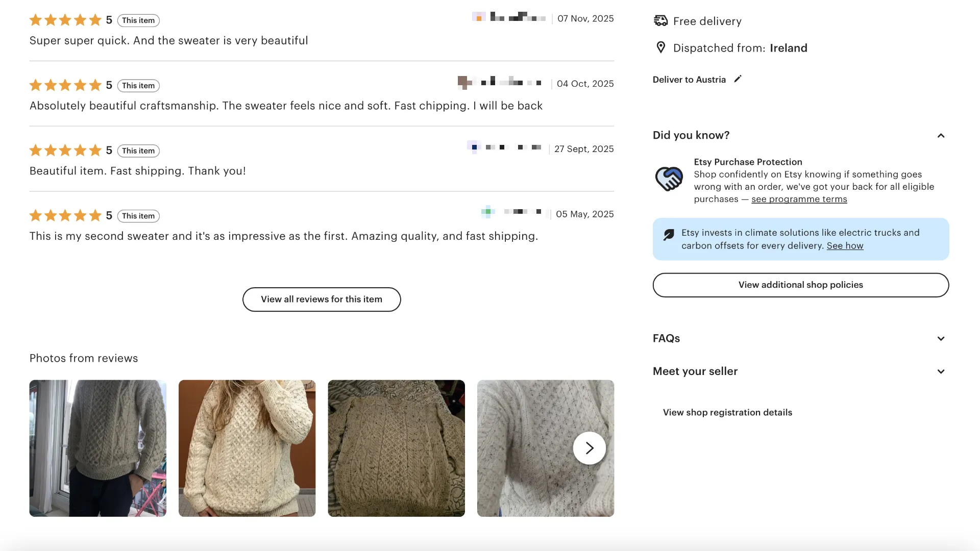Screen dimensions: 980x551
Task: Open the see programme terms link
Action: tap(799, 199)
